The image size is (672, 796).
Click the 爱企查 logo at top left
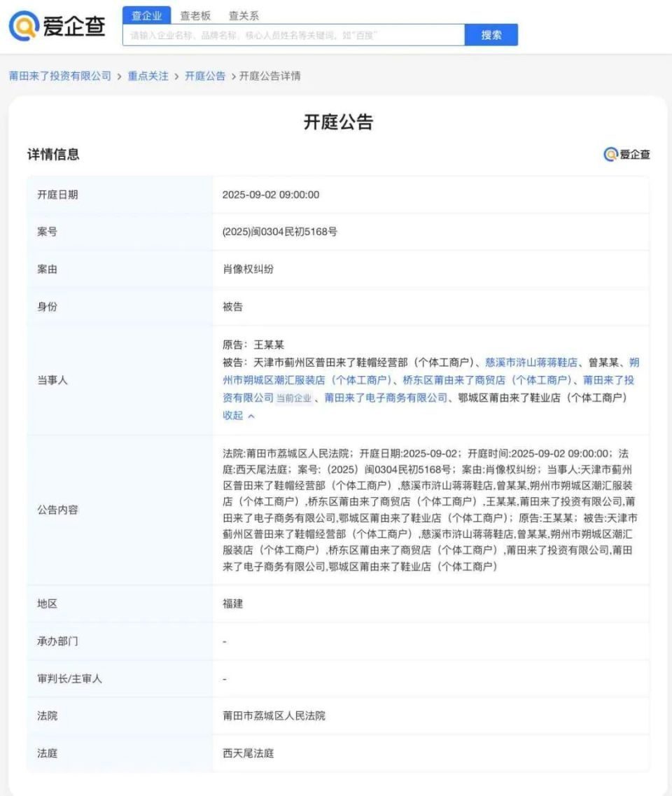pyautogui.click(x=57, y=26)
